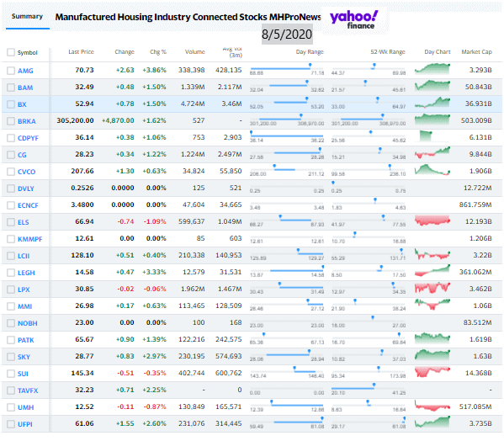Open the UMH ticker link
The height and width of the screenshot is (441, 504).
tap(26, 407)
